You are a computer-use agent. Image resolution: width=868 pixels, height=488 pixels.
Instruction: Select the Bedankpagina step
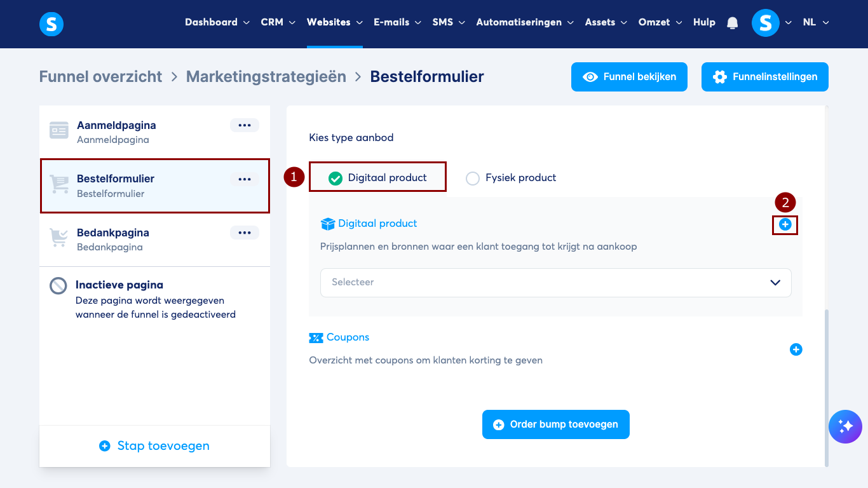[154, 240]
